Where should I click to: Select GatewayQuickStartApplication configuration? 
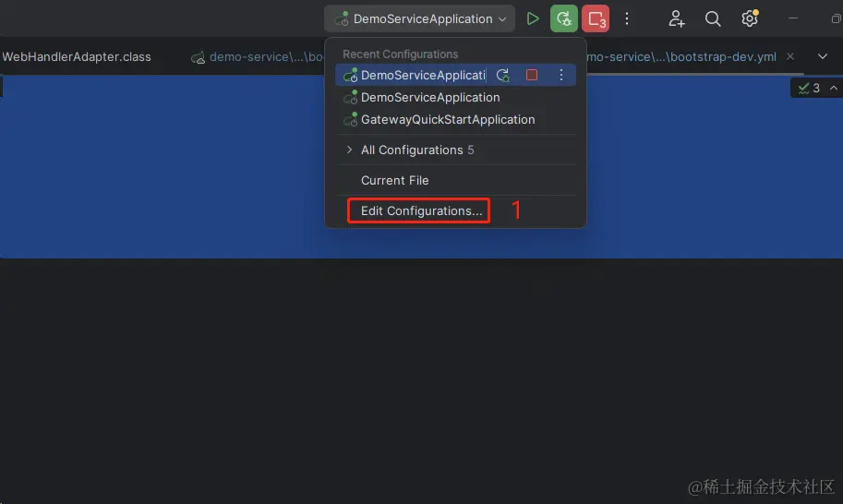[447, 119]
